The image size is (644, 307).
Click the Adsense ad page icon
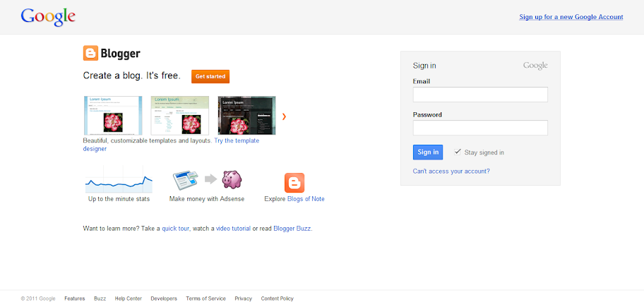tap(186, 180)
